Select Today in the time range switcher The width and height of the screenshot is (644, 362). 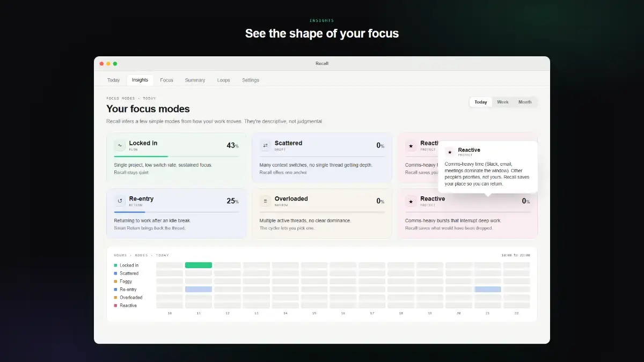(481, 102)
